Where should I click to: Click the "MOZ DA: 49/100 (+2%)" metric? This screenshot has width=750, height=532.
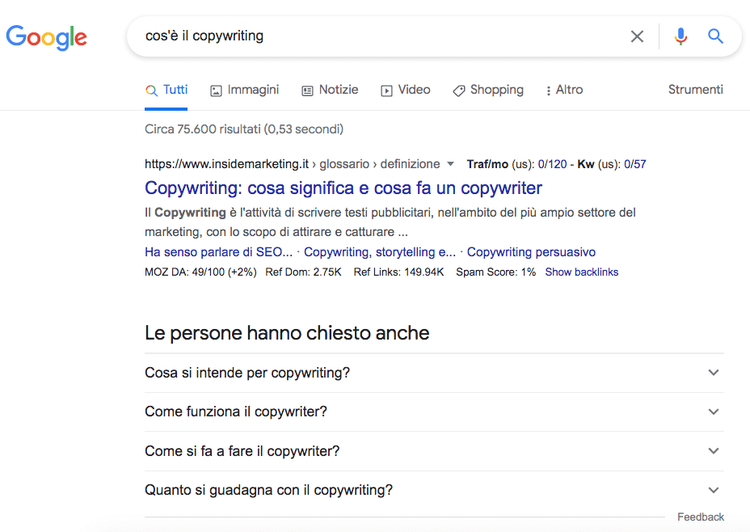point(200,272)
